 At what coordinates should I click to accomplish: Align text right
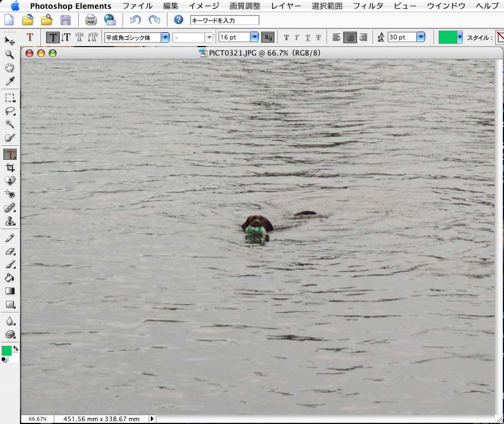click(363, 37)
